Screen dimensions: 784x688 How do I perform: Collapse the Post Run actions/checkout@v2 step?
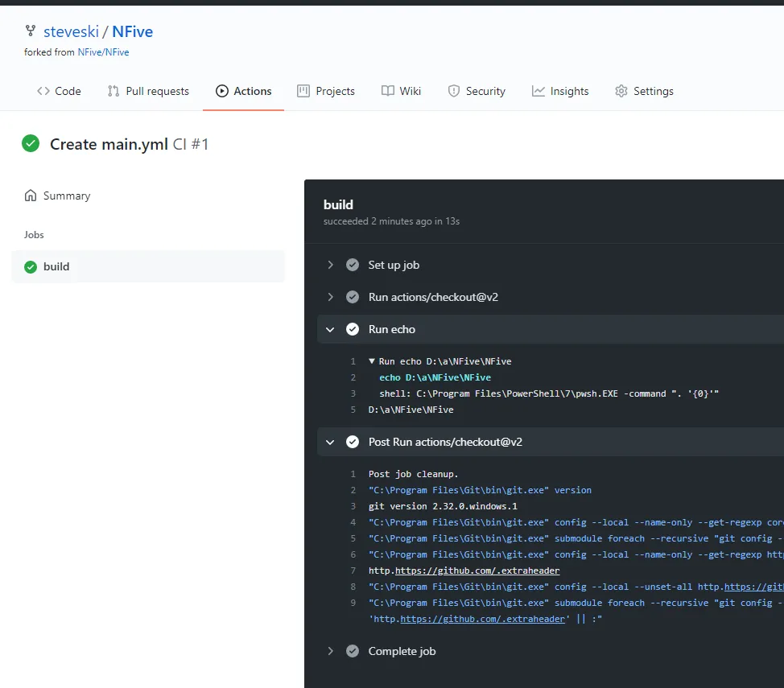click(330, 442)
